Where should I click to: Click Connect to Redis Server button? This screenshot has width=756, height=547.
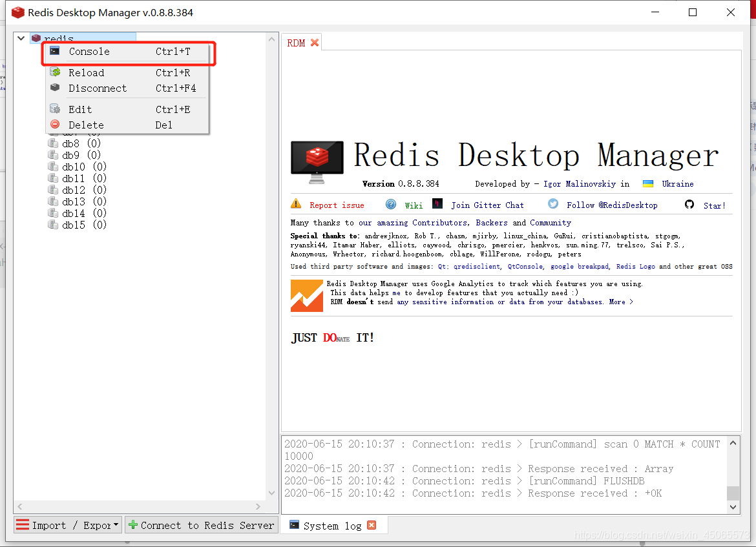click(202, 525)
